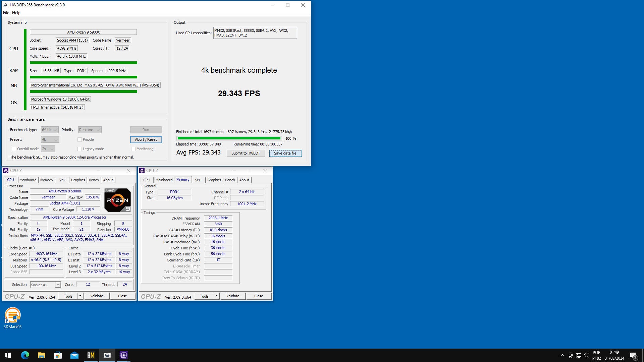
Task: Show hidden system tray icons
Action: [x=562, y=355]
